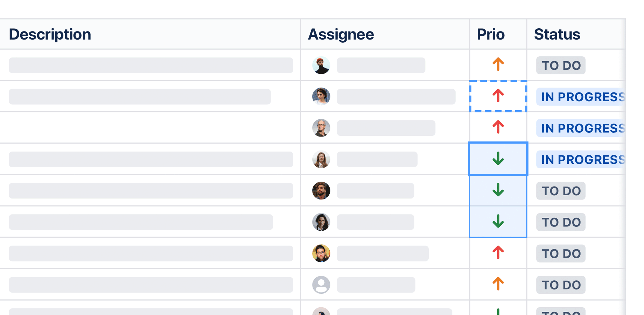The image size is (644, 315).
Task: Click the bearded man's avatar in fifth row
Action: coord(321,190)
